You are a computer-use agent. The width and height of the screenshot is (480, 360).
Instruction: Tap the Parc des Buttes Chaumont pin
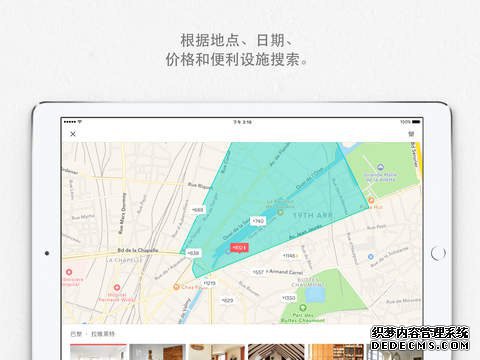click(303, 308)
